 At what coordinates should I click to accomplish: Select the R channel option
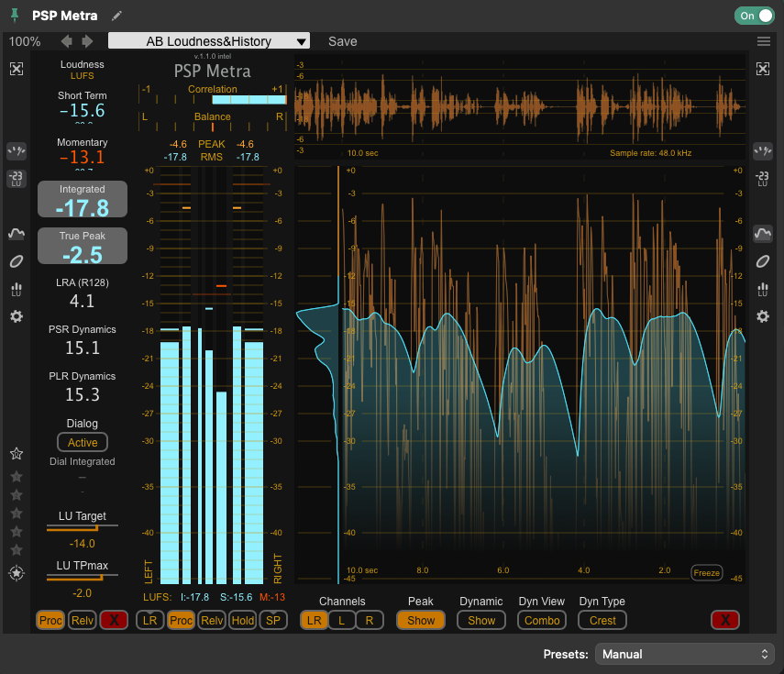click(x=370, y=621)
